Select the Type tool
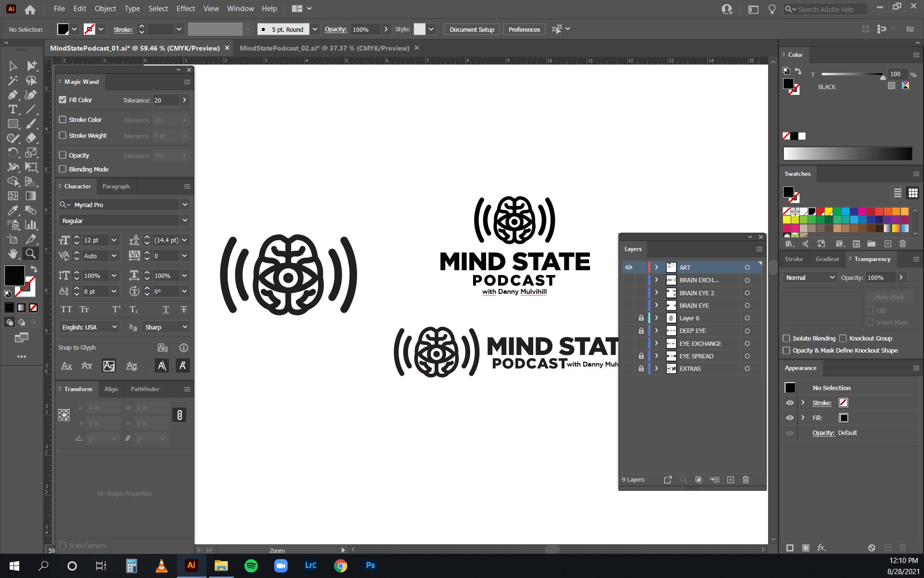The height and width of the screenshot is (578, 924). point(13,109)
